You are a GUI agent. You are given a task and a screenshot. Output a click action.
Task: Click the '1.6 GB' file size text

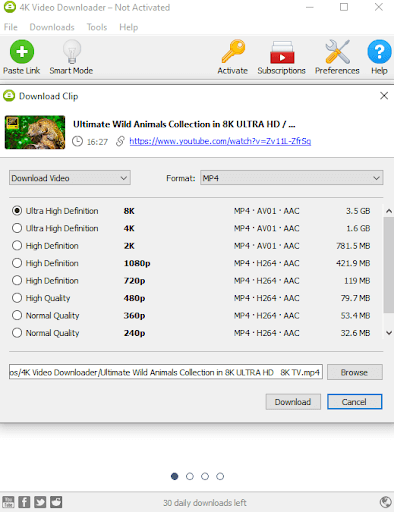[x=358, y=228]
